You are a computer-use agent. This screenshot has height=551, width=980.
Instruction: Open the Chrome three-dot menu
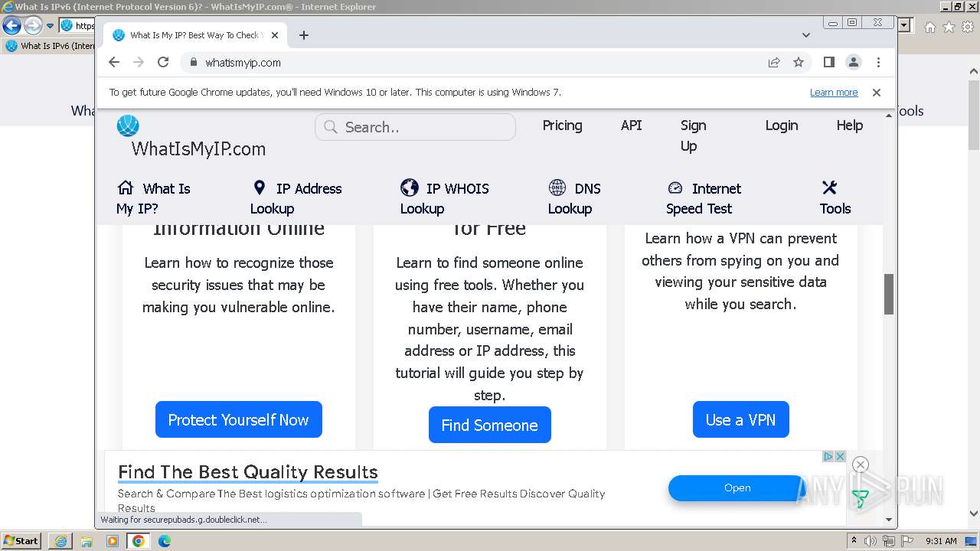tap(878, 62)
